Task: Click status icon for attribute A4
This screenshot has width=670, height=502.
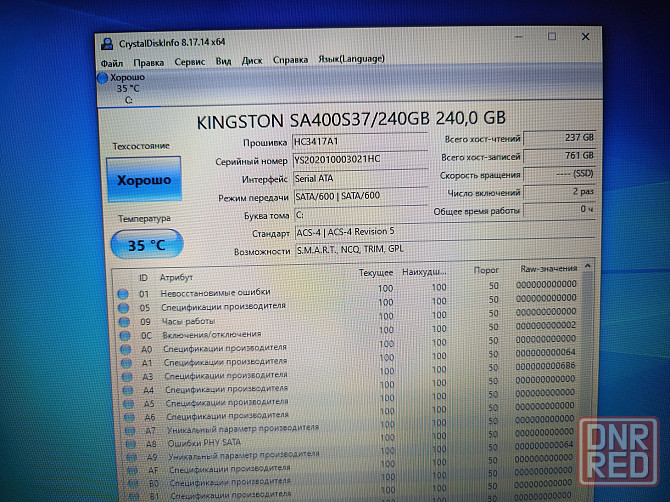Action: coord(128,390)
